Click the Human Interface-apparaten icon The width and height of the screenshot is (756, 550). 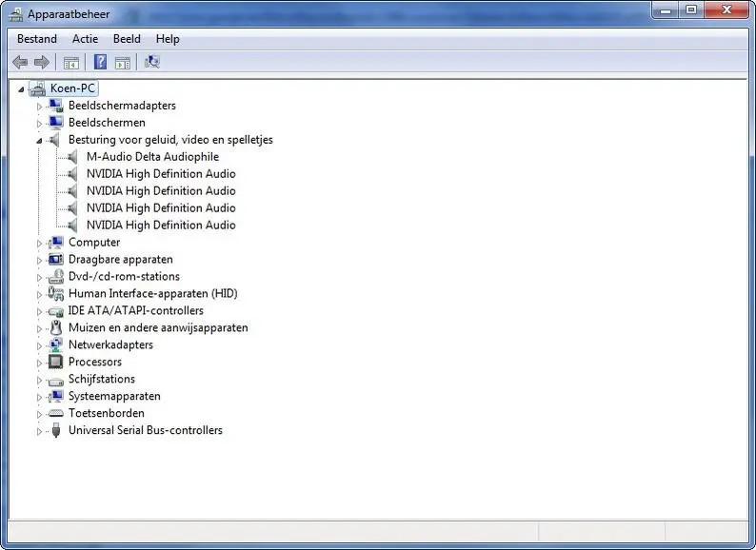click(x=56, y=294)
